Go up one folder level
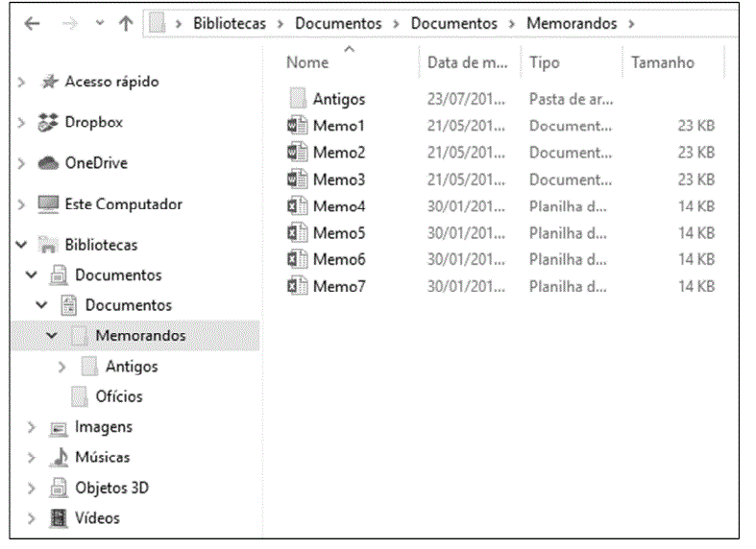Viewport: 756px width, 549px height. click(127, 23)
